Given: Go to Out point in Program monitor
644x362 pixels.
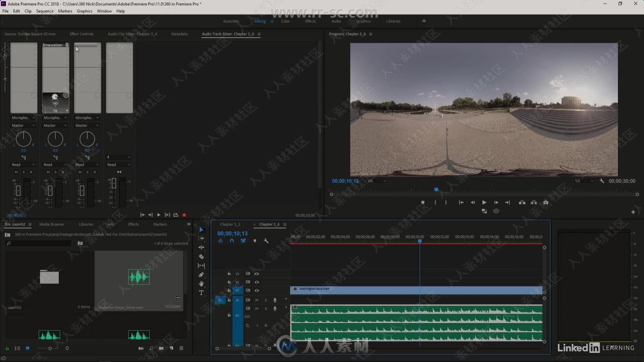Looking at the screenshot, I should [508, 203].
